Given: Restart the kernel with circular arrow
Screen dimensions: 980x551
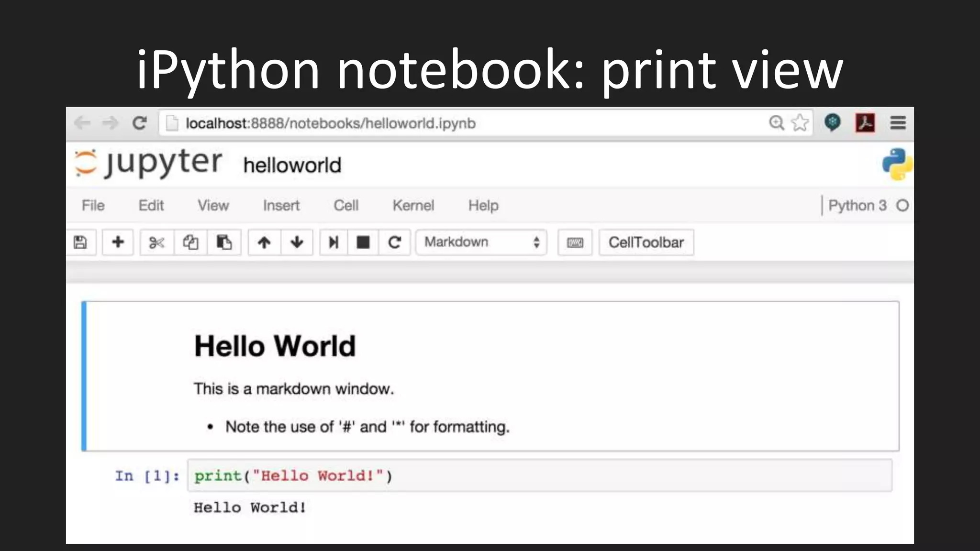Looking at the screenshot, I should pos(394,242).
